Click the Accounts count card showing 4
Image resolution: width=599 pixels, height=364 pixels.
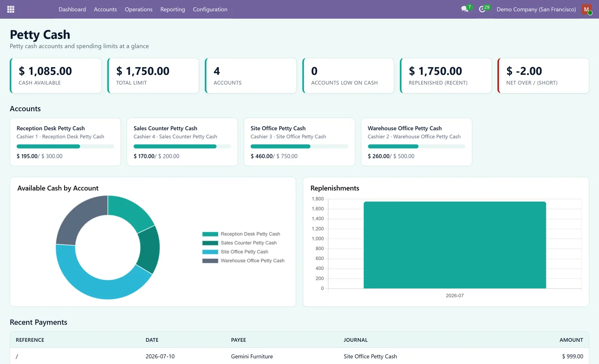tap(251, 76)
